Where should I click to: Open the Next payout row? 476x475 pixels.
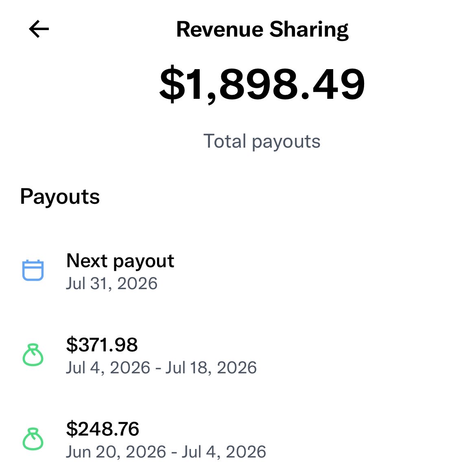(238, 271)
